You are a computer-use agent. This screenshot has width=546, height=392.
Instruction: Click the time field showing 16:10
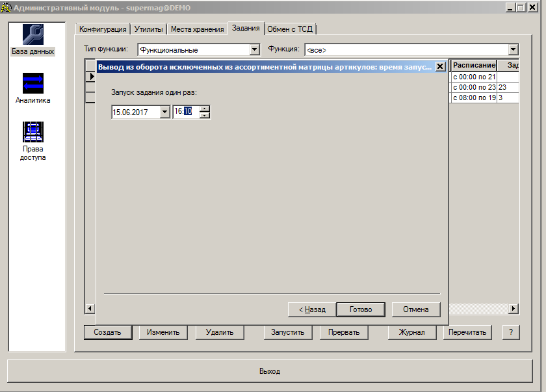[187, 112]
